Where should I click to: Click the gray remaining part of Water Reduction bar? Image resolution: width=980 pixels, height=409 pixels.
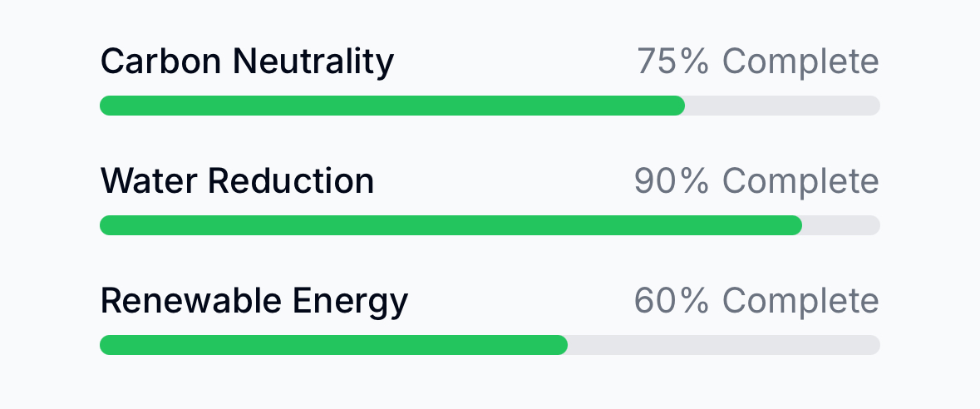[841, 225]
